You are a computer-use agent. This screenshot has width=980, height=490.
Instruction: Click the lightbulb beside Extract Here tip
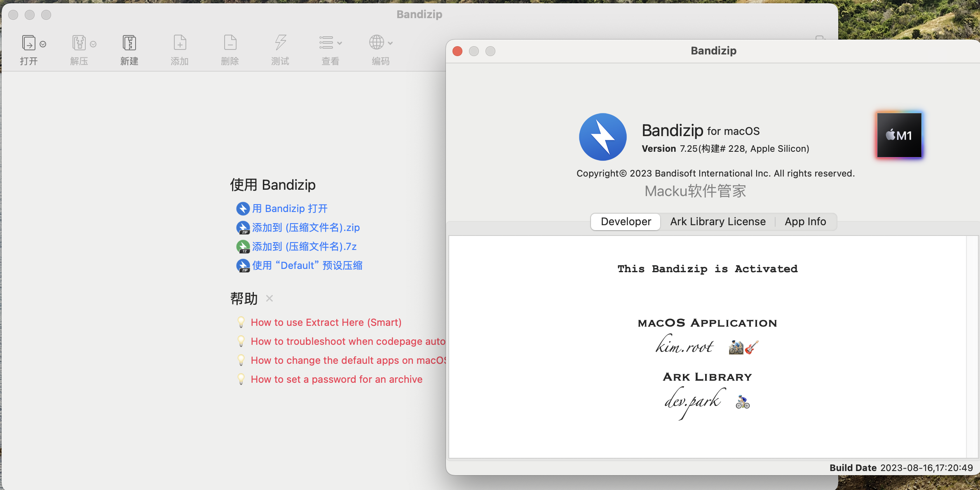(x=241, y=322)
